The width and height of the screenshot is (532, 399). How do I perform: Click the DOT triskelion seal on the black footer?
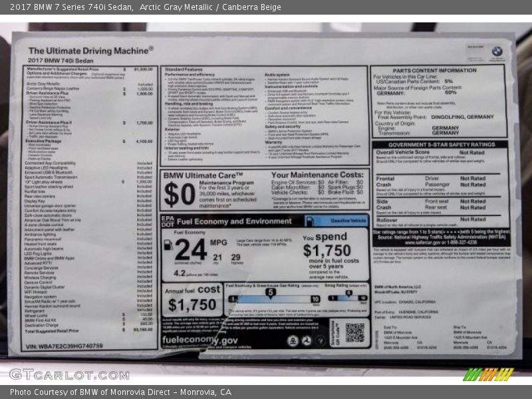307,340
